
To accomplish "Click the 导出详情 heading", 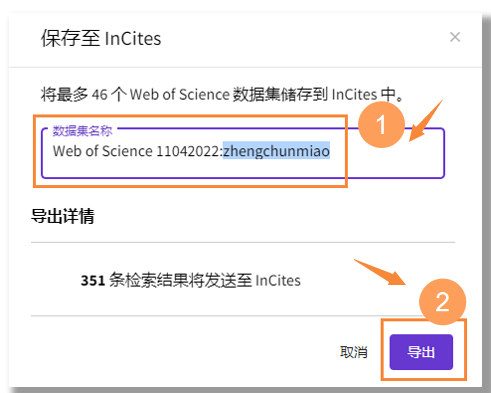I will [63, 216].
